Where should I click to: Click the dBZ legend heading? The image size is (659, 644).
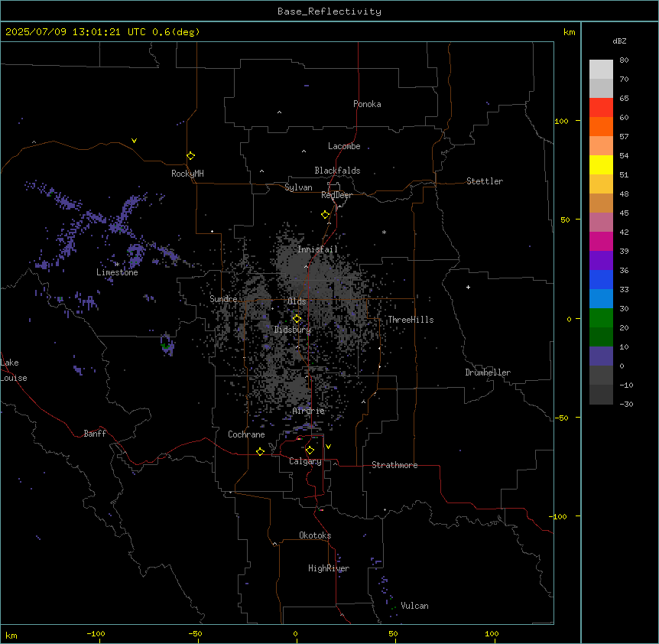[619, 41]
